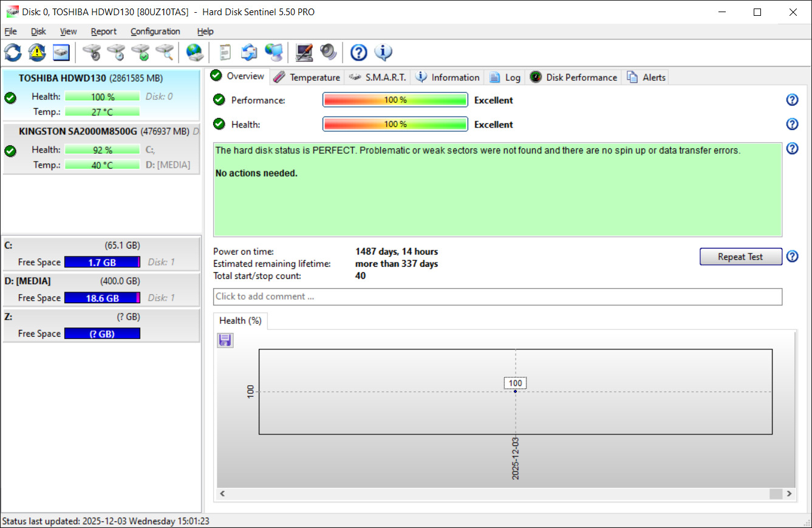Screen dimensions: 812x528
Task: Open the Report menu
Action: coord(104,32)
